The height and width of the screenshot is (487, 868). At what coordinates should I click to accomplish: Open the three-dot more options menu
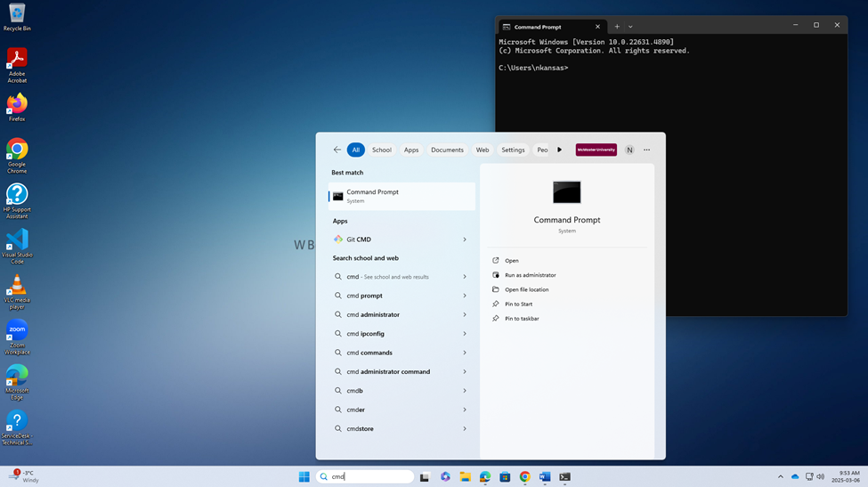647,150
